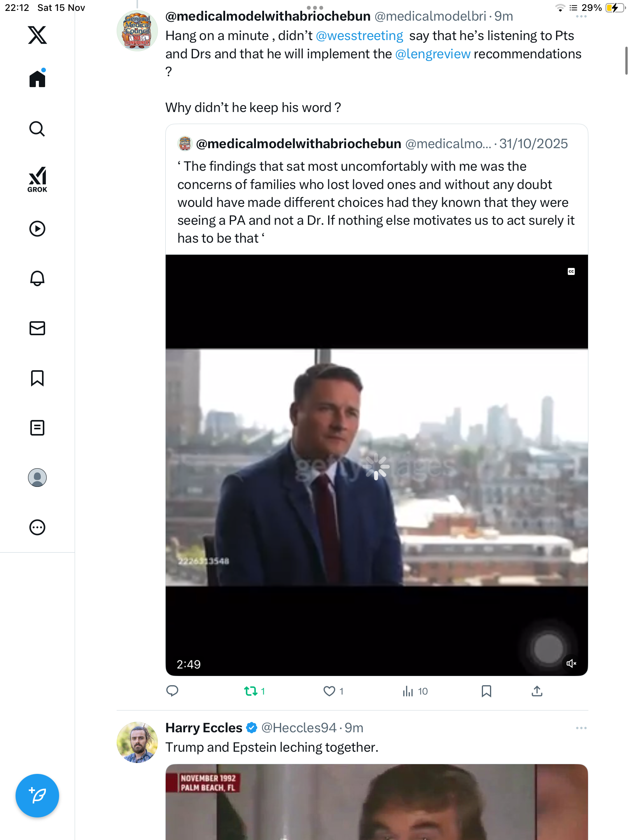Share the medicalmodel tweet

point(537,691)
